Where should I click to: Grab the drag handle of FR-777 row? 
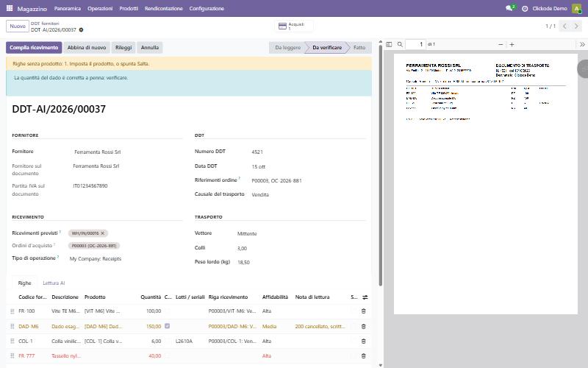(12, 356)
